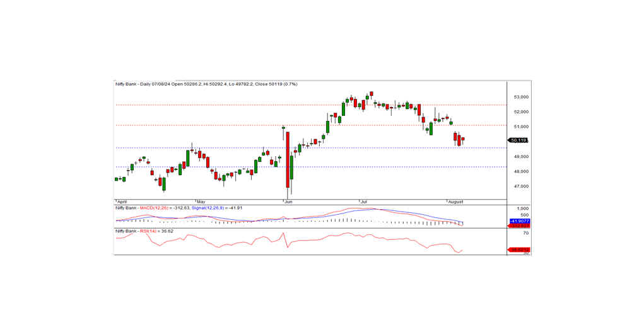Click the 500 MACD axis label
This screenshot has width=644, height=325.
[524, 215]
